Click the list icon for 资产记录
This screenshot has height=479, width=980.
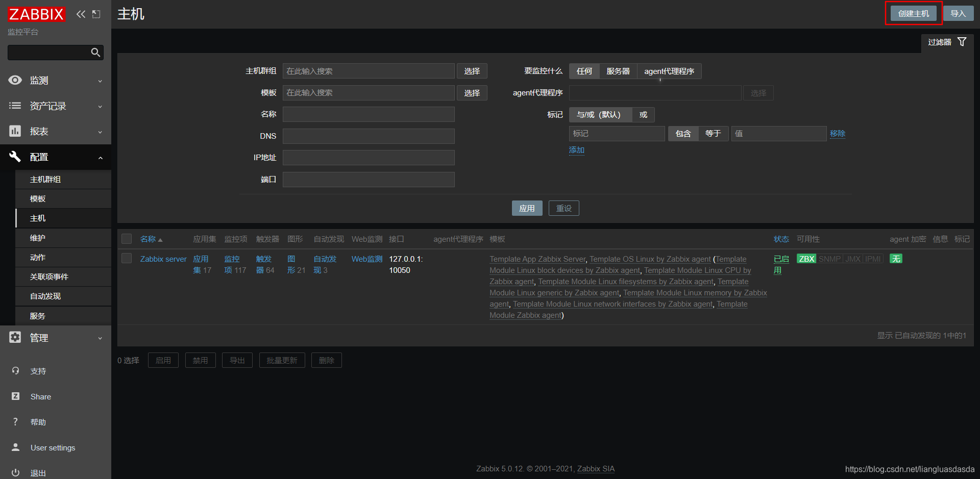(x=15, y=106)
